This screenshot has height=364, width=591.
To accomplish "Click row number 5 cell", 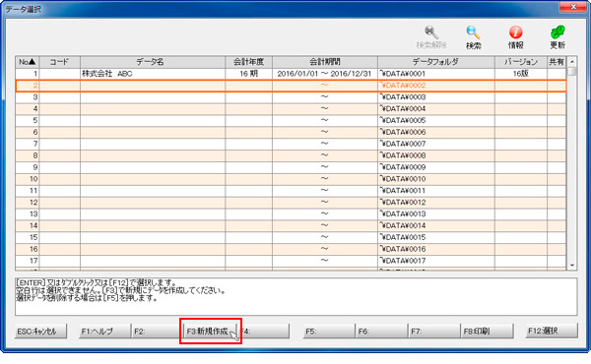I will [x=28, y=120].
